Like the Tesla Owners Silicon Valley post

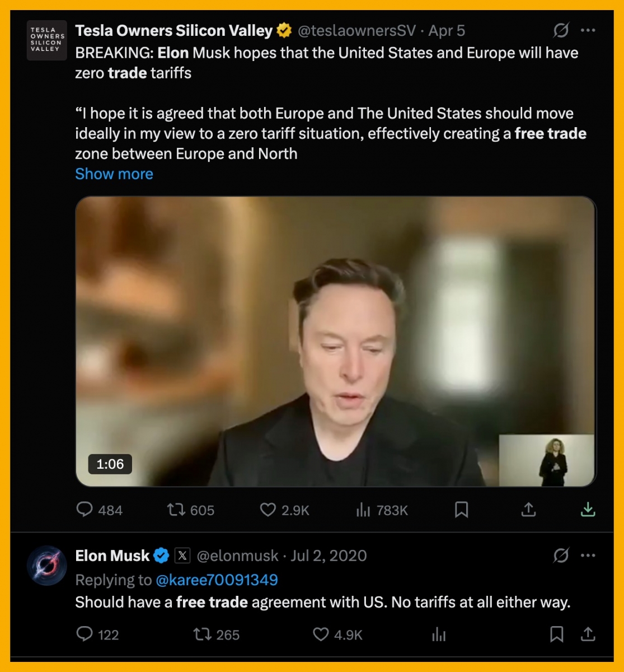point(268,510)
